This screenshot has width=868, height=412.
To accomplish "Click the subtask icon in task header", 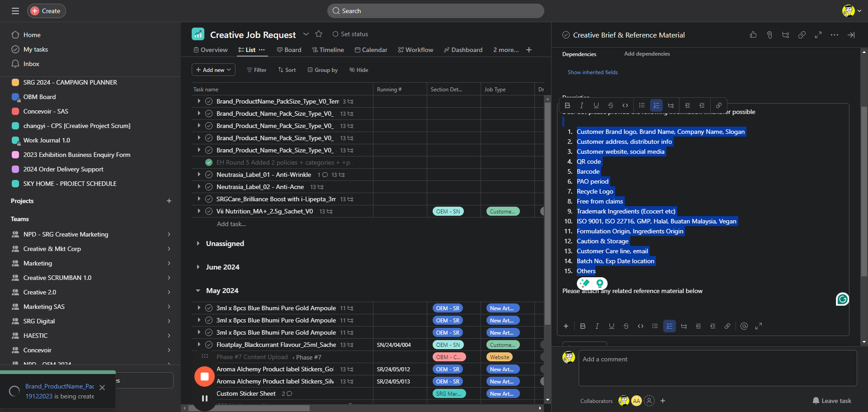I will [x=786, y=35].
